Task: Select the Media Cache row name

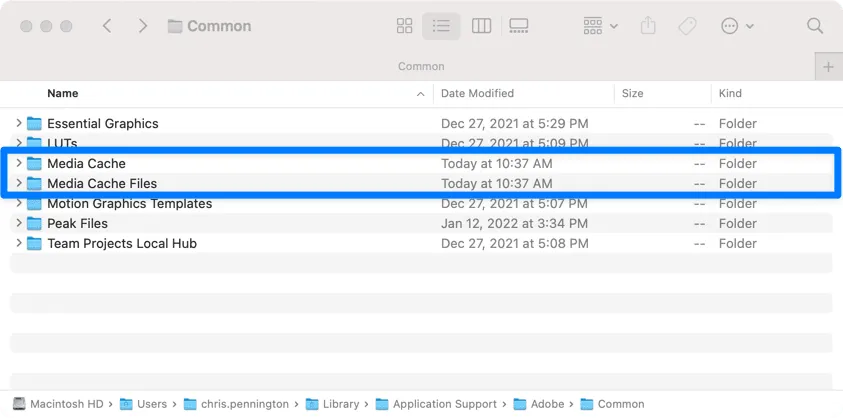Action: coord(86,164)
